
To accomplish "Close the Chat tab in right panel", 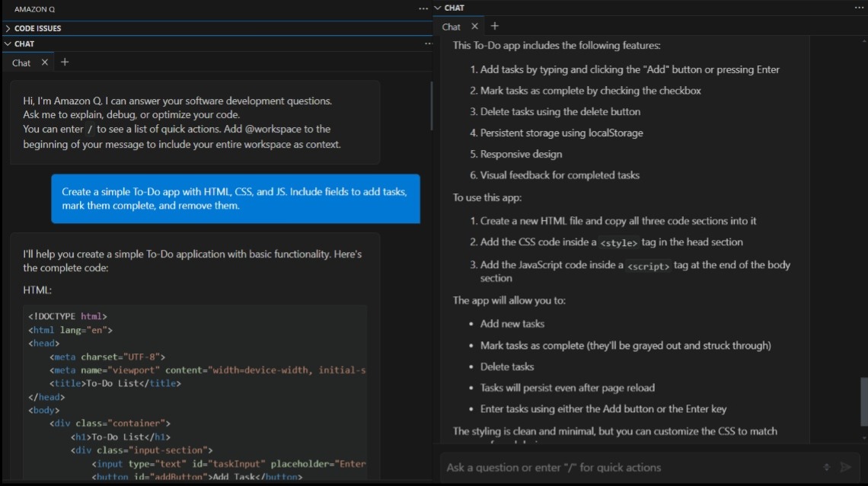I will pos(474,26).
